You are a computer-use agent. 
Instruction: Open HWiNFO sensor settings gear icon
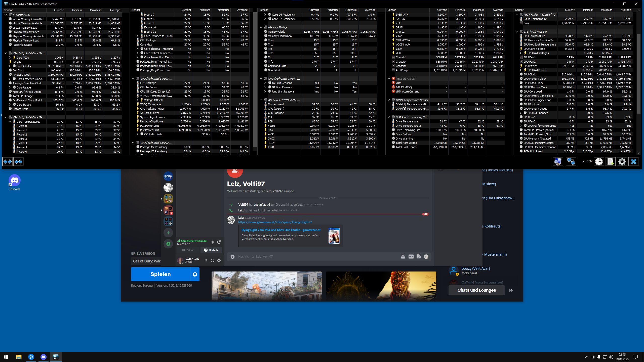[x=622, y=162]
